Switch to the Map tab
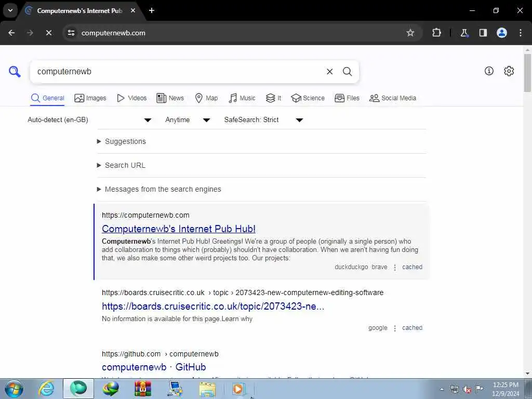Image resolution: width=532 pixels, height=399 pixels. tap(206, 98)
